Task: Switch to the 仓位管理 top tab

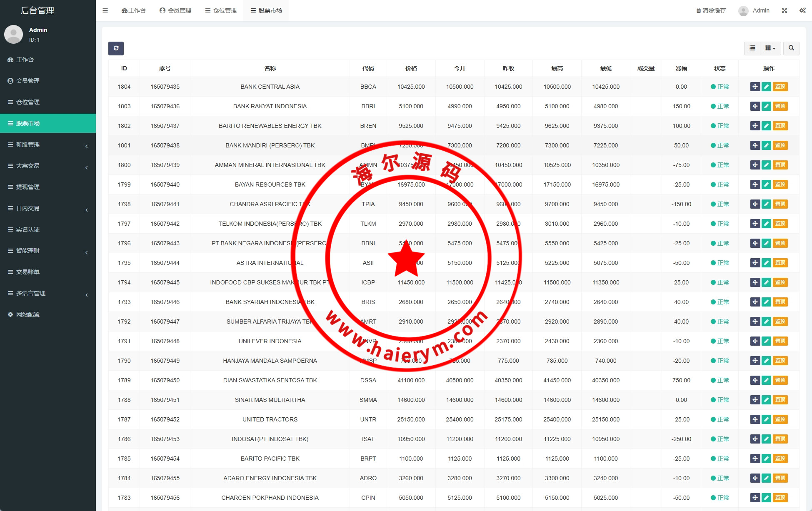Action: click(221, 10)
